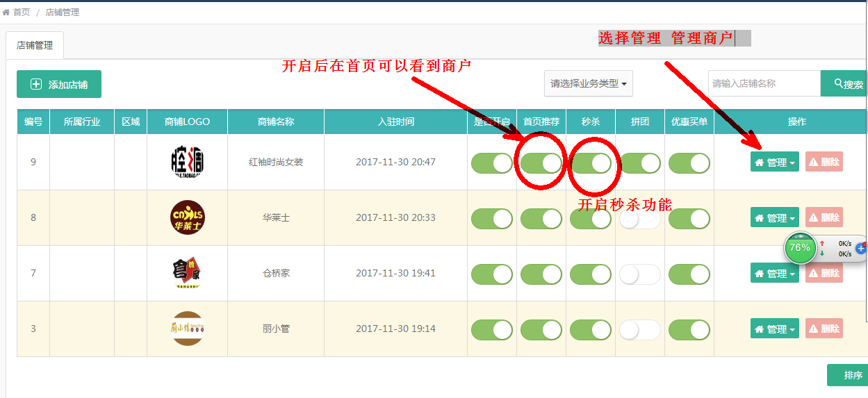The width and height of the screenshot is (868, 398).
Task: Toggle 首页推荐 for 红袖时尚女装
Action: [x=541, y=163]
